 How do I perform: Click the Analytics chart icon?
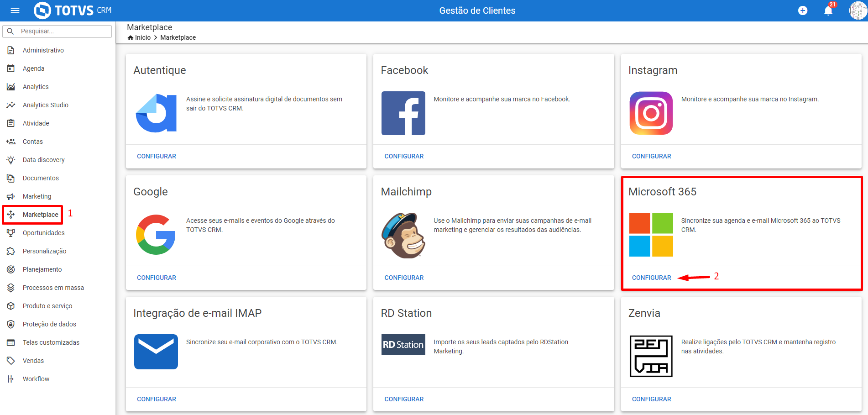[11, 87]
